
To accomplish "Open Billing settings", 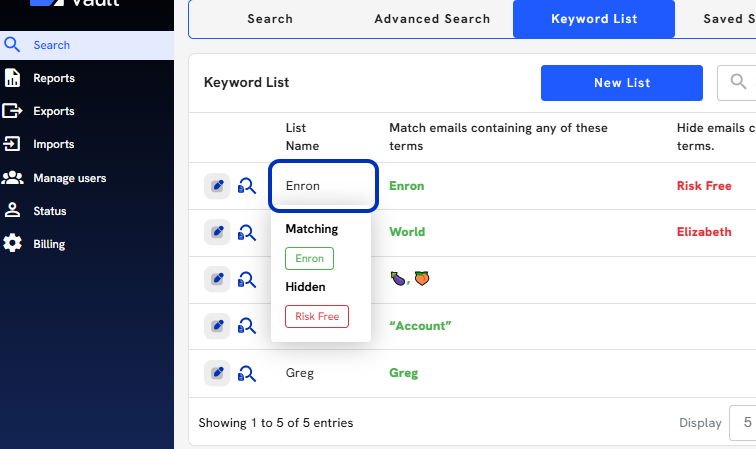I will click(x=49, y=244).
